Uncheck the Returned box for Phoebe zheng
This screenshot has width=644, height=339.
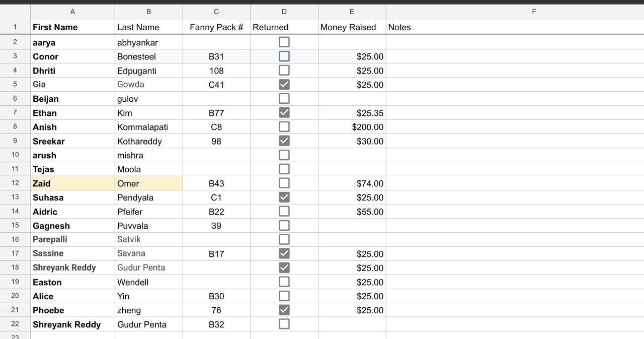click(x=284, y=310)
